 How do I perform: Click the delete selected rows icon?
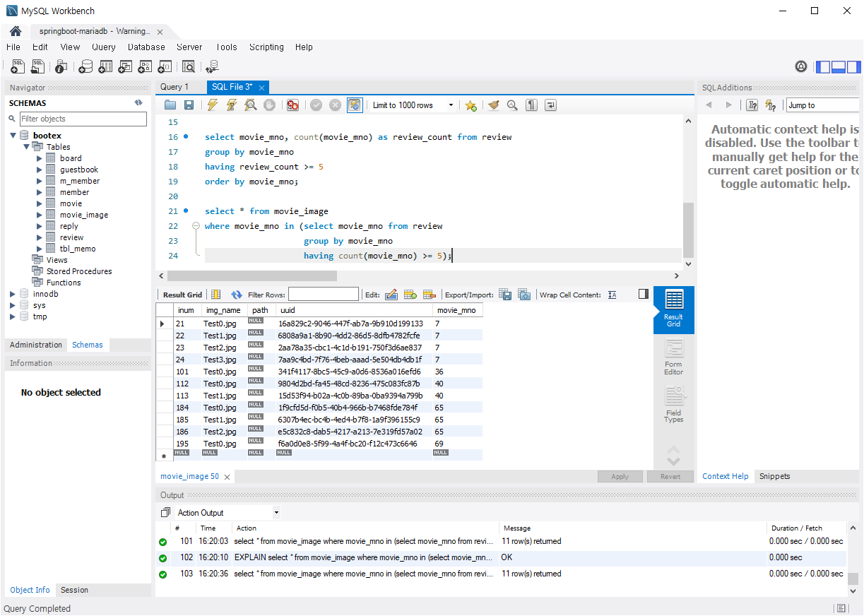coord(430,295)
